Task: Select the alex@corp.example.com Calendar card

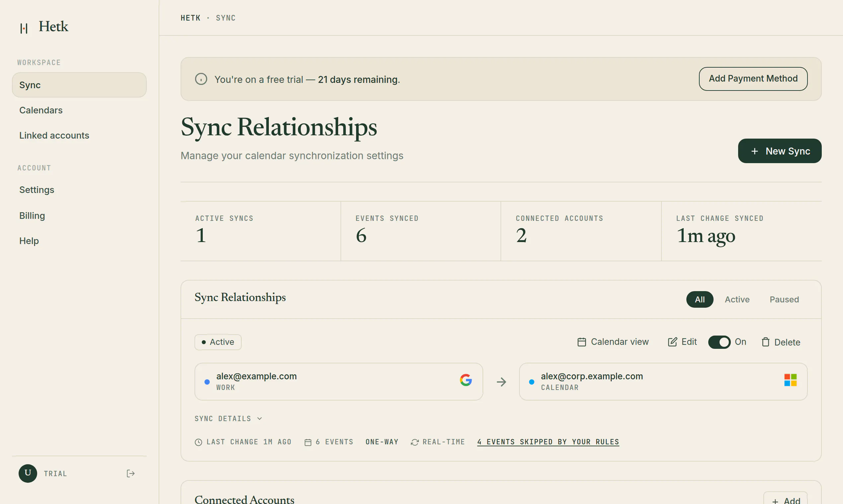Action: [x=663, y=382]
